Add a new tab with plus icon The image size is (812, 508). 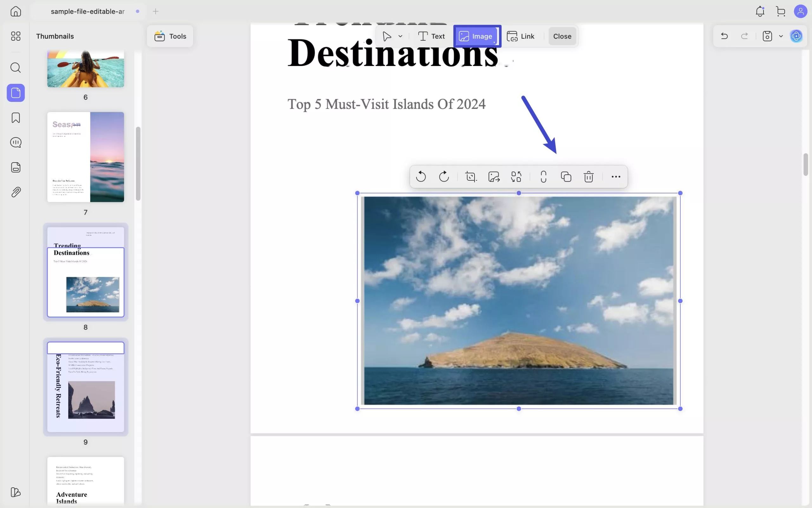(156, 11)
